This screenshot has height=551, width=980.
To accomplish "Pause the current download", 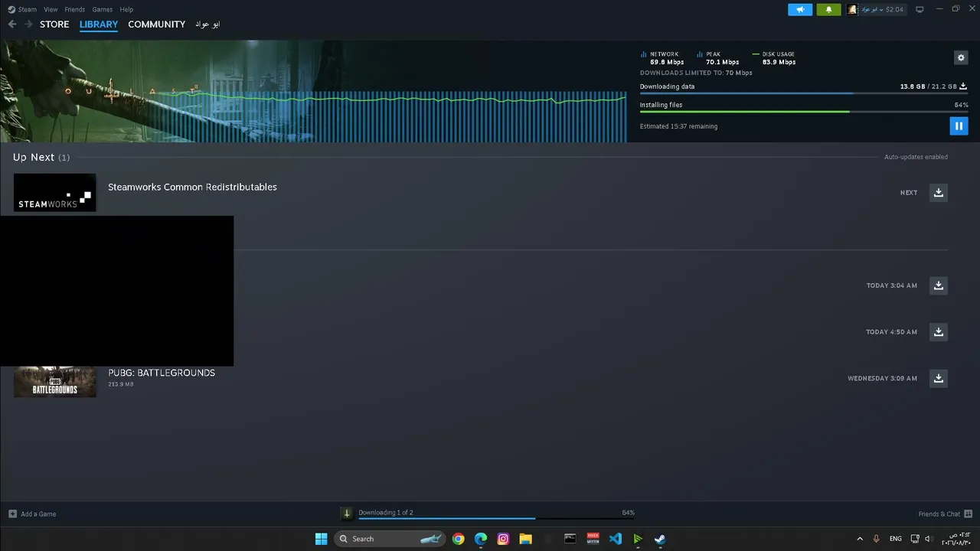I will pyautogui.click(x=959, y=126).
